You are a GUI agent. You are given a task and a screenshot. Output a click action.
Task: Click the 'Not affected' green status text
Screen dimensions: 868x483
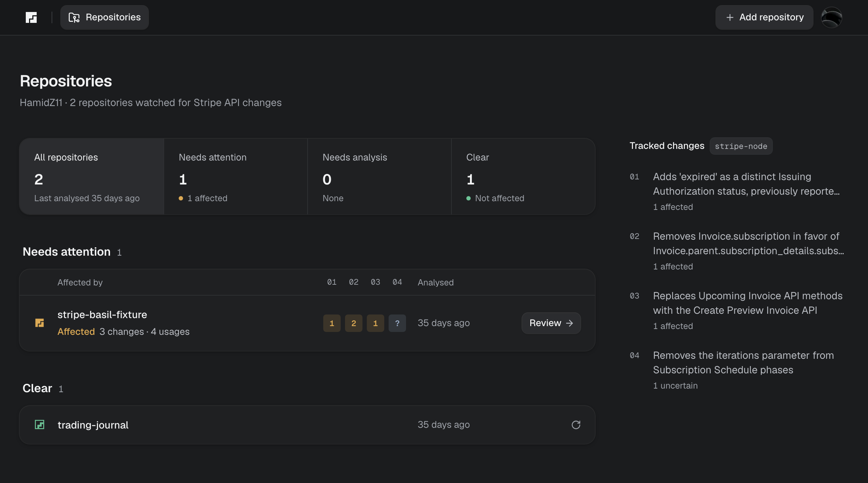[499, 198]
